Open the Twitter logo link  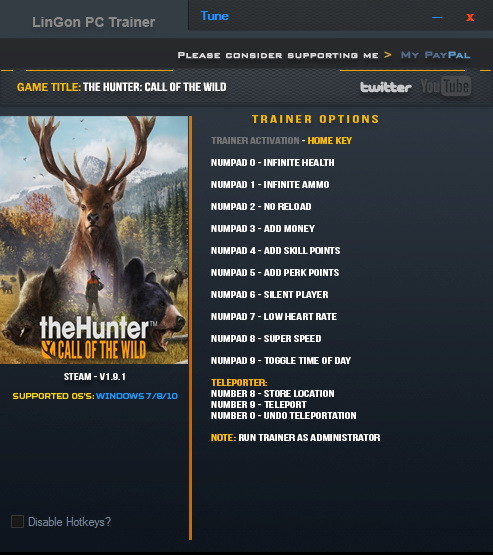coord(385,87)
